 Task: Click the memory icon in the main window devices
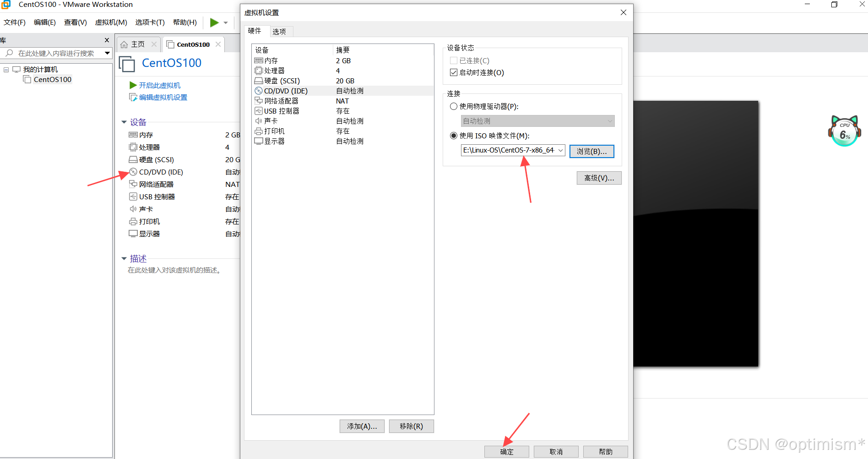[x=133, y=135]
